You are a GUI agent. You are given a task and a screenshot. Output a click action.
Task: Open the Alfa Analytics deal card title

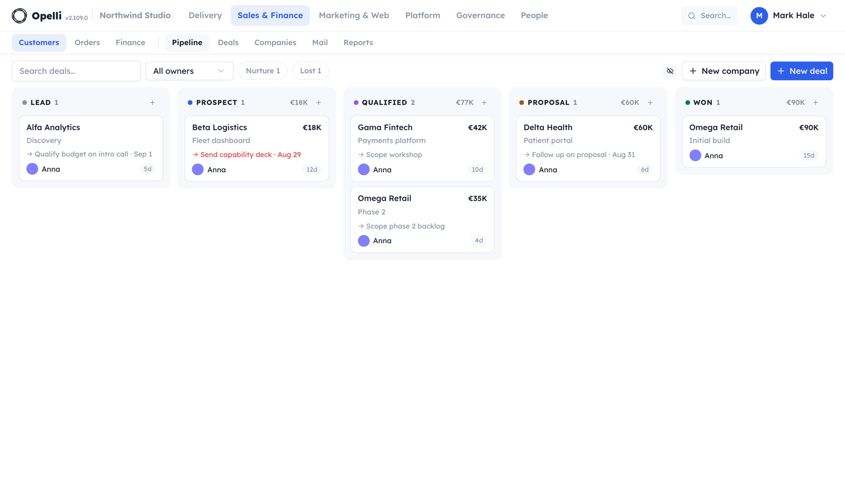tap(53, 127)
